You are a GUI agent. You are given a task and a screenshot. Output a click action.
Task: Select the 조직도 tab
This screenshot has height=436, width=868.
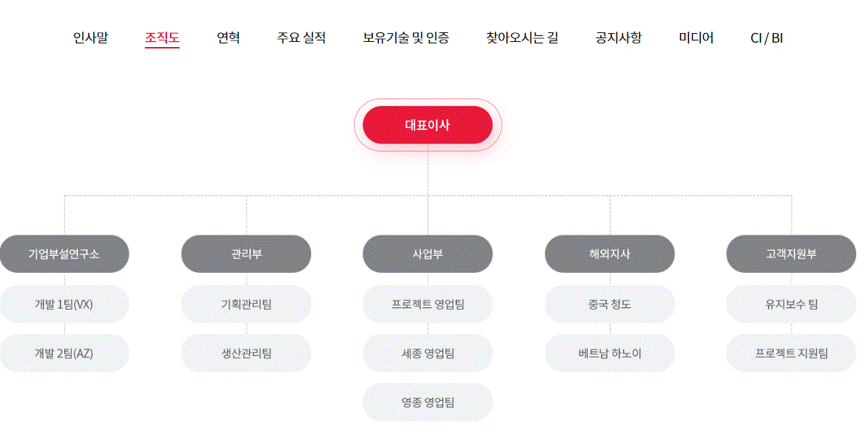pos(162,37)
